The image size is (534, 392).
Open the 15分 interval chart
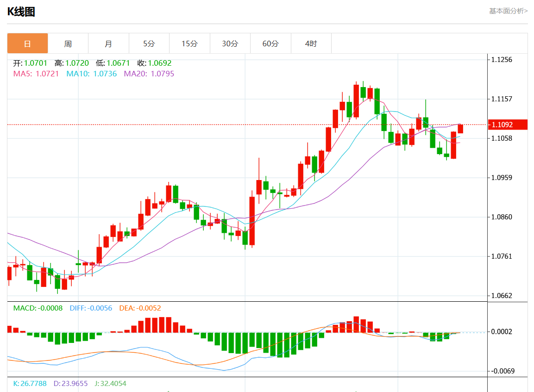[189, 44]
